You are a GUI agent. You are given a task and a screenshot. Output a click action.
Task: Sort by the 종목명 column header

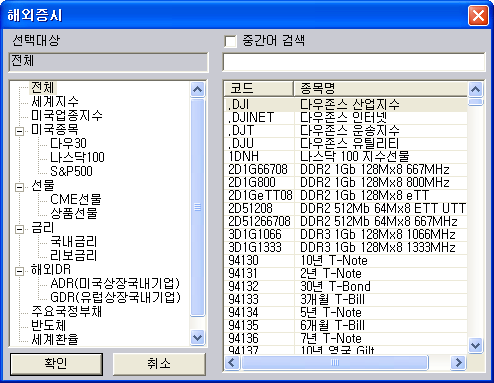[380, 89]
